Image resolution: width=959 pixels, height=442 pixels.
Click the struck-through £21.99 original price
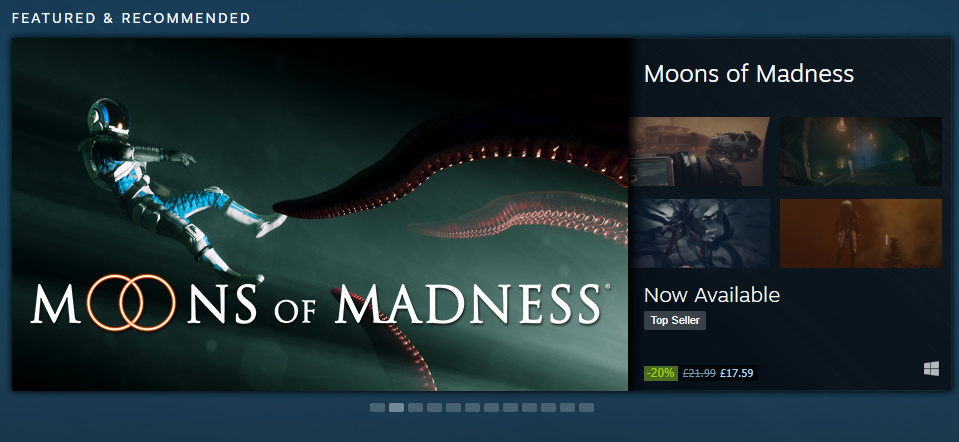[x=699, y=373]
